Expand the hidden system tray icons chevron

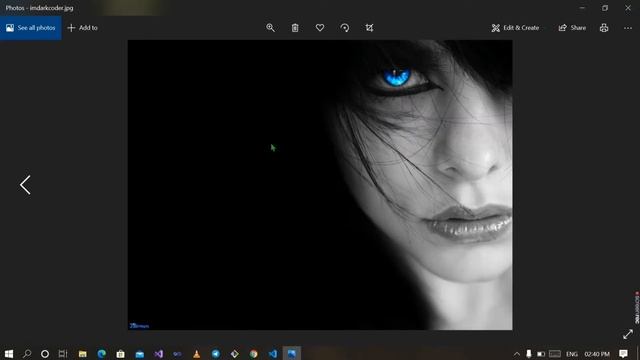click(517, 354)
